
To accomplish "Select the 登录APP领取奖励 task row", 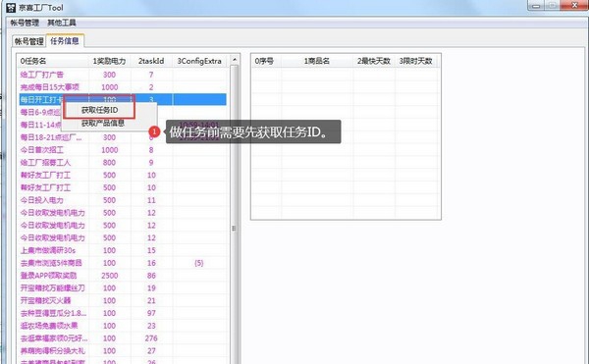I will coord(122,276).
